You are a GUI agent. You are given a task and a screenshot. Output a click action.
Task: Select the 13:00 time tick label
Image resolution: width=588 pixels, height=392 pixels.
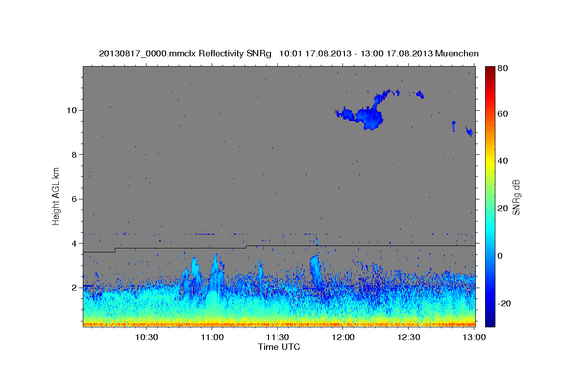coord(474,337)
